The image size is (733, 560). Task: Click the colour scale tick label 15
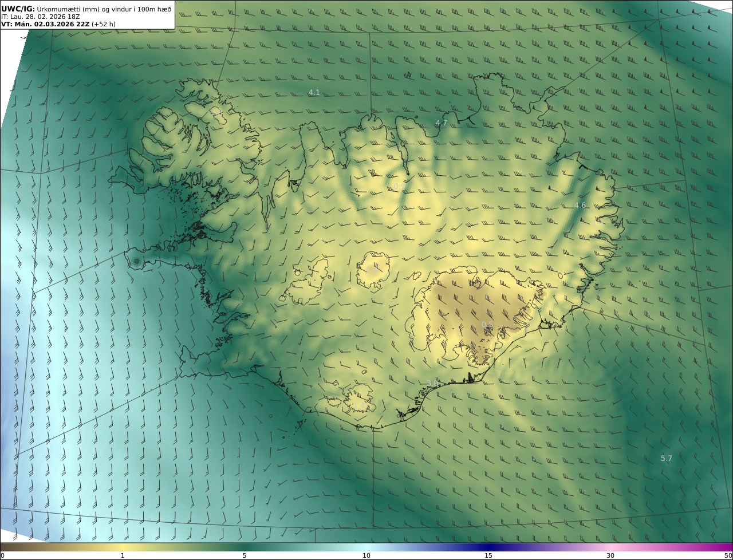pos(488,555)
